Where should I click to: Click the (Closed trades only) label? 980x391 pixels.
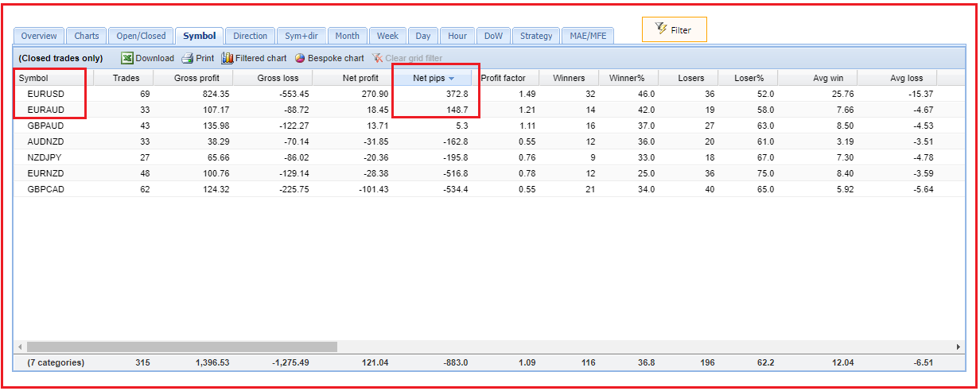tap(60, 58)
